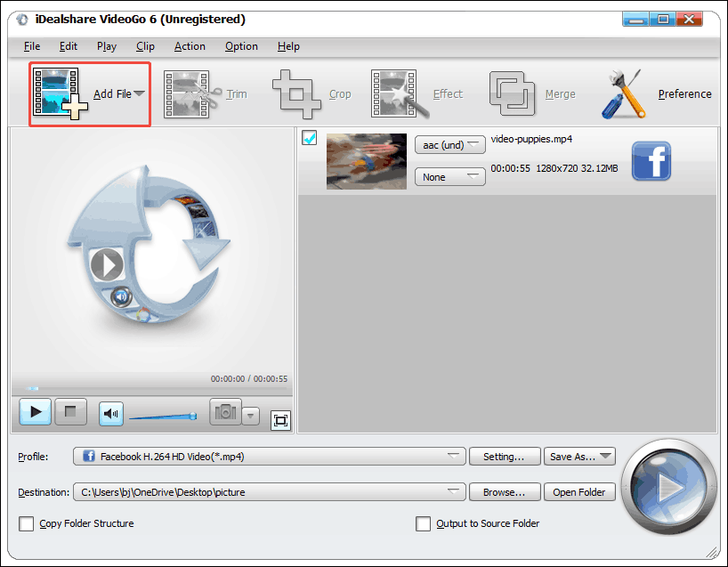Open the Clip menu
Image resolution: width=728 pixels, height=567 pixels.
[145, 46]
